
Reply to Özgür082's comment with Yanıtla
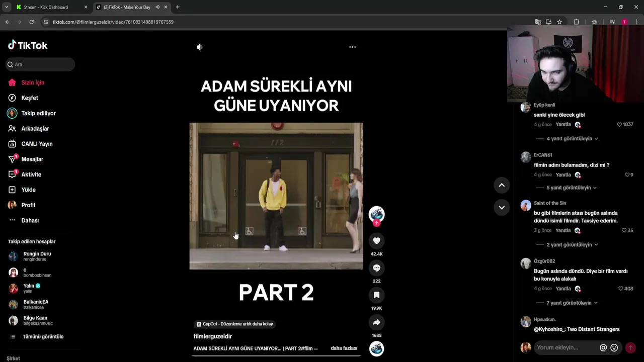point(563,289)
